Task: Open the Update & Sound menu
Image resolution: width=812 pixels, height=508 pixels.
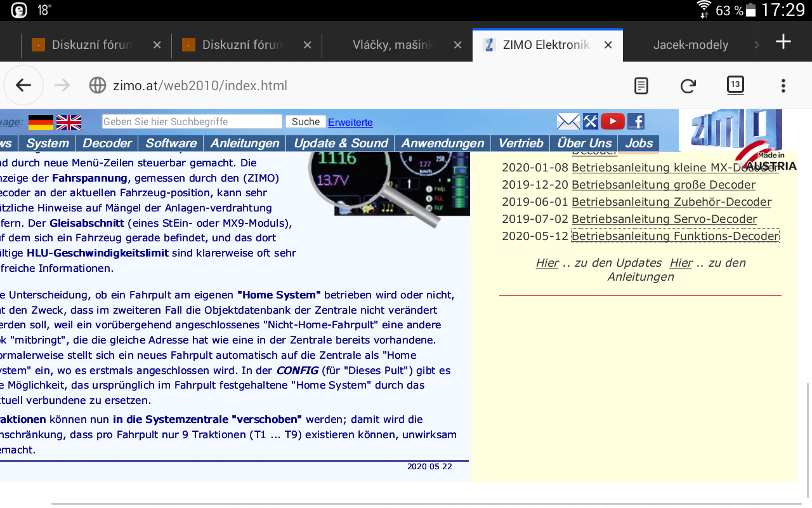Action: click(341, 144)
